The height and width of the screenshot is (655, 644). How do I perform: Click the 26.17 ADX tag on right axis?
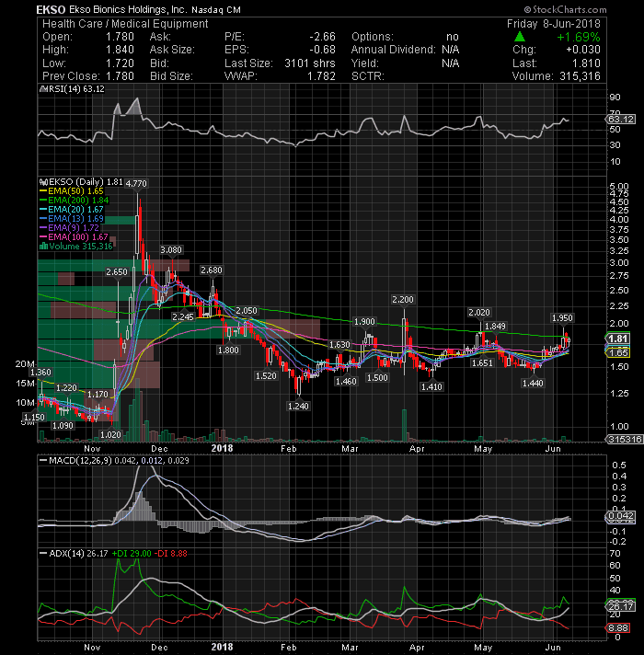click(x=621, y=606)
